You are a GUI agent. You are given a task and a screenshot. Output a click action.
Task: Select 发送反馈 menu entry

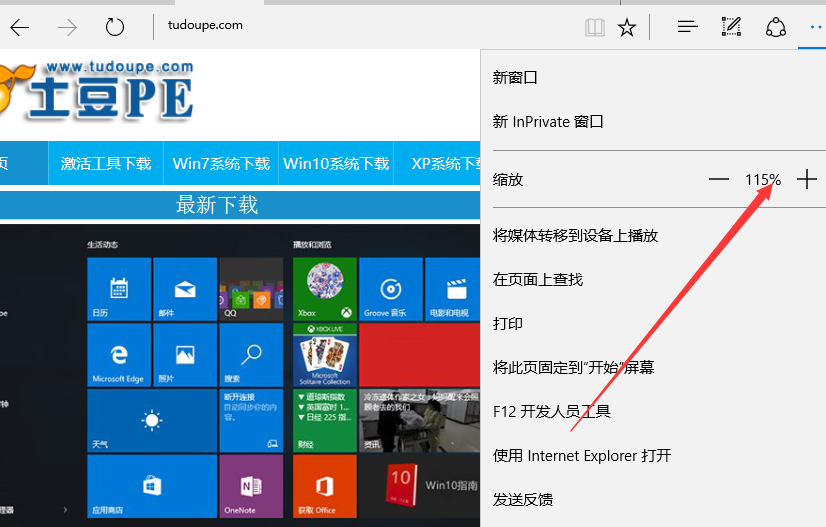pos(523,499)
